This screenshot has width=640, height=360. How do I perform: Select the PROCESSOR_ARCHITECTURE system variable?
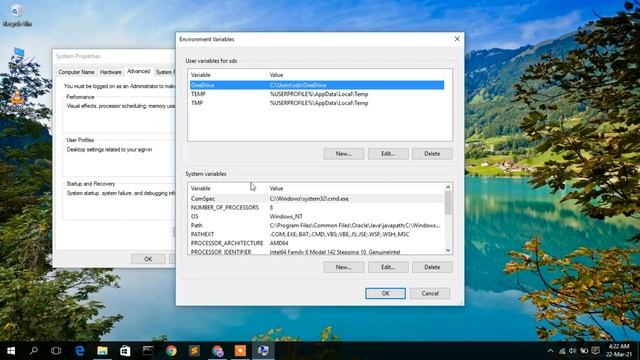click(316, 243)
